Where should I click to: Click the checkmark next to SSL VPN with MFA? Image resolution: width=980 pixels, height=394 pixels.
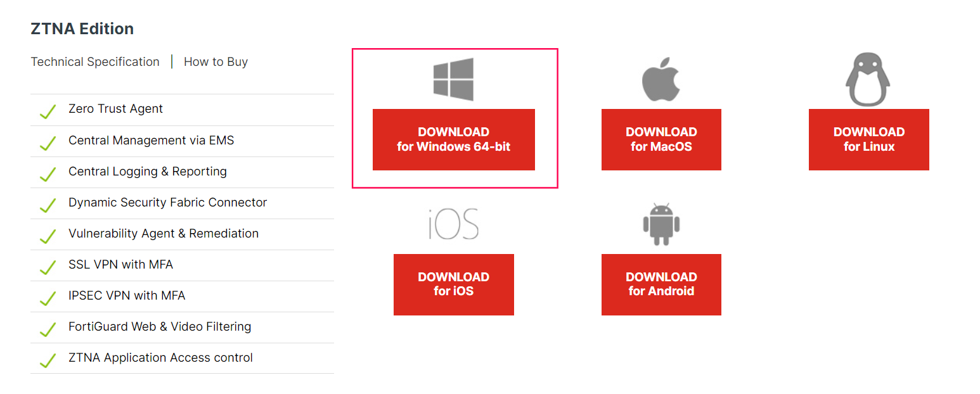click(48, 267)
